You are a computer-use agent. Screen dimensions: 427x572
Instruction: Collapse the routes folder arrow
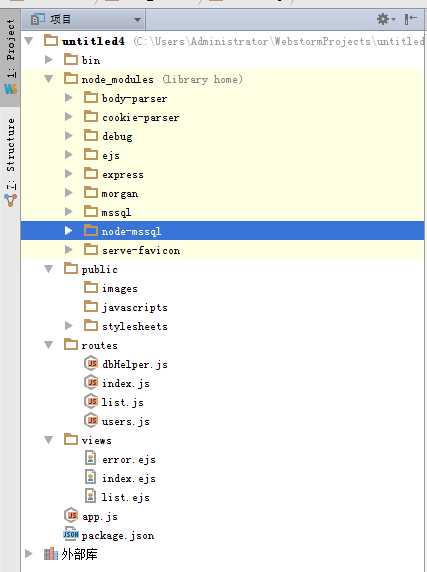point(48,344)
